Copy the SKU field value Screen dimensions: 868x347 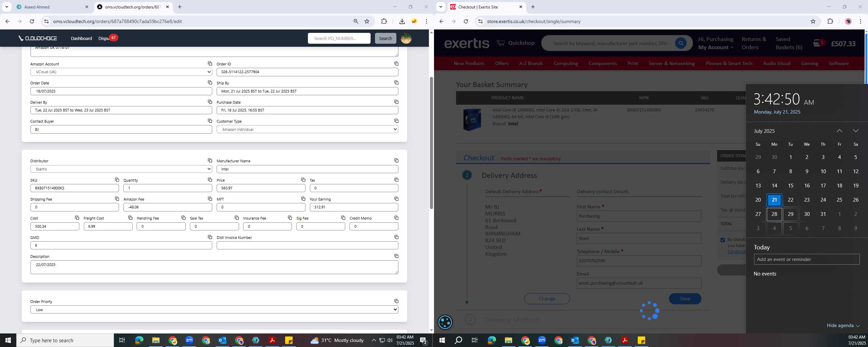point(117,180)
